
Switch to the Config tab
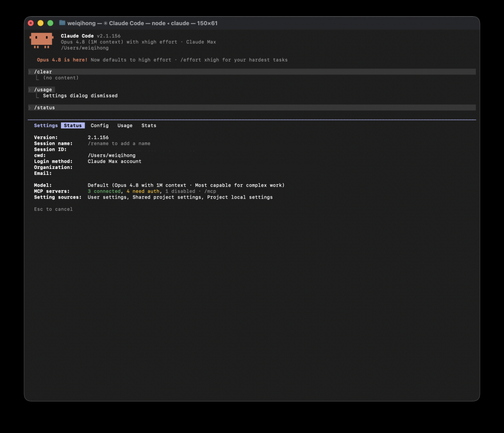click(x=99, y=126)
